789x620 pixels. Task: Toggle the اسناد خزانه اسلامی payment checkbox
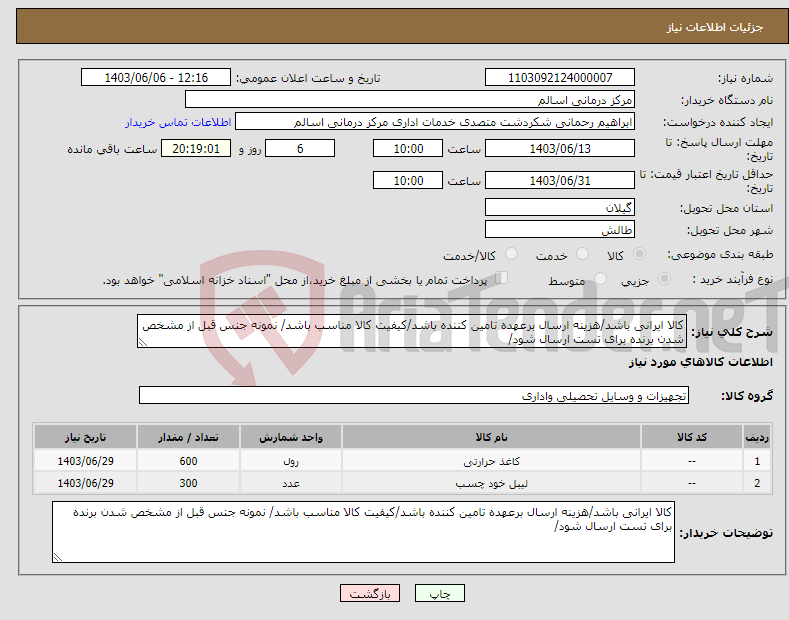click(501, 278)
